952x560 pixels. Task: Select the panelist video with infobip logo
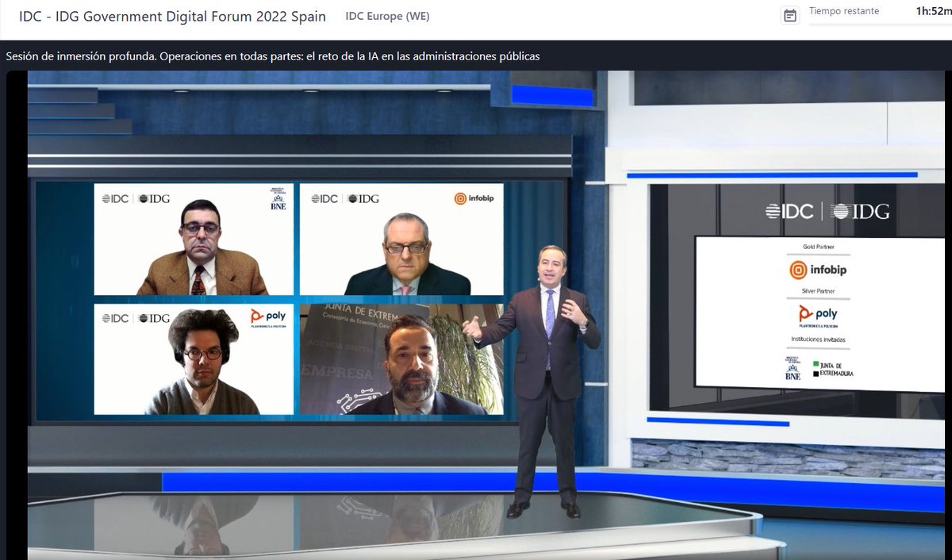(x=401, y=240)
